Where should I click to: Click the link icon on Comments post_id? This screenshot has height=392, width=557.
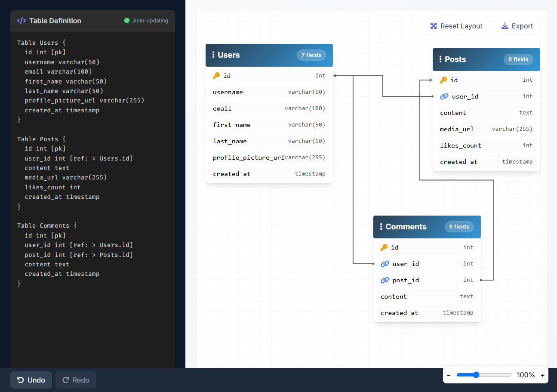385,280
